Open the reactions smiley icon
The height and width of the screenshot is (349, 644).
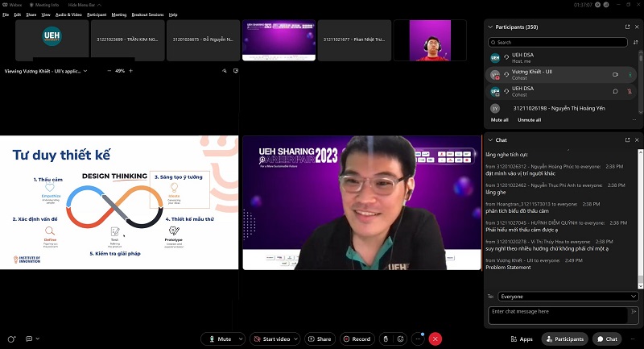[400, 339]
